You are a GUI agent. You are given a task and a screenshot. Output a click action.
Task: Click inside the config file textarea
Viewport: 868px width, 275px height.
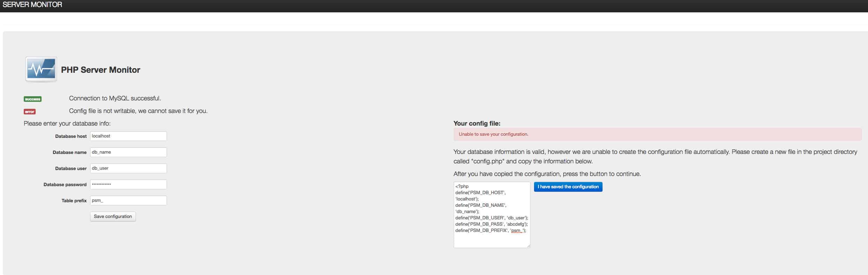[x=492, y=215]
